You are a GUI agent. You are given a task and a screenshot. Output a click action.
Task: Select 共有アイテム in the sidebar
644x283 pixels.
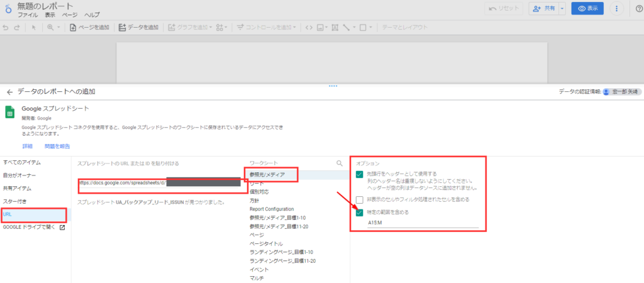(x=17, y=189)
